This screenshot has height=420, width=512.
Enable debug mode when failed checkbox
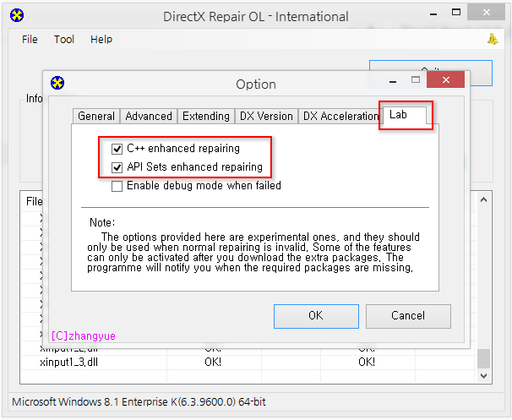tap(117, 186)
